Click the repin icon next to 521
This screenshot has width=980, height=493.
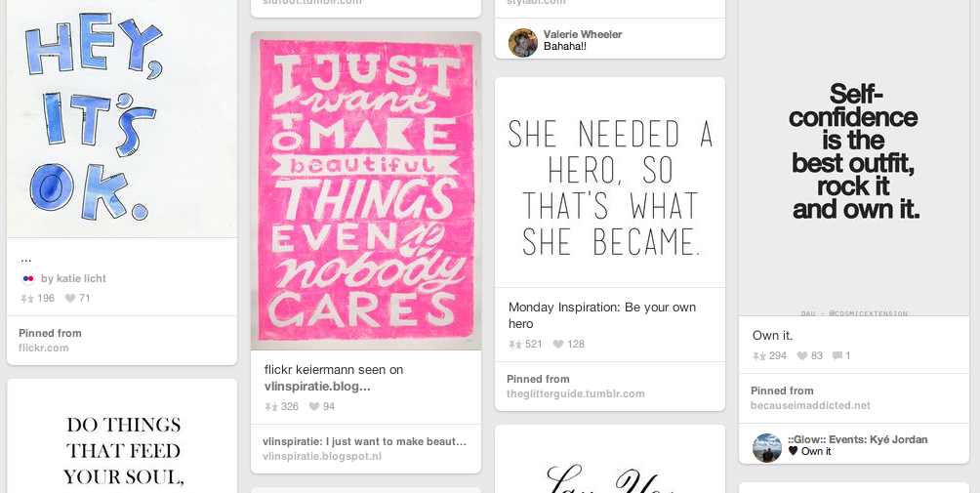[515, 345]
